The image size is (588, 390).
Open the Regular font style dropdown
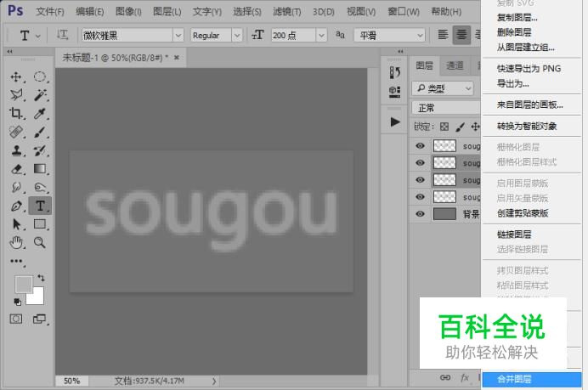tap(236, 35)
